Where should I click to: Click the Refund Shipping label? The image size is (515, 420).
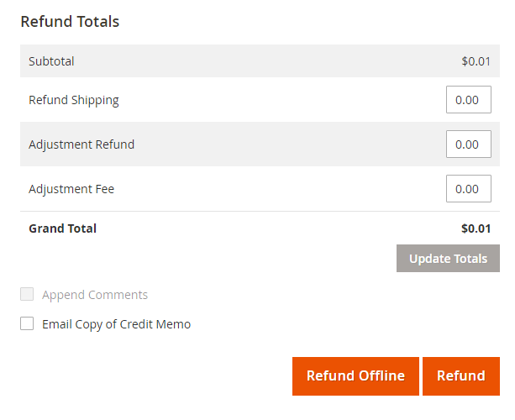click(74, 100)
